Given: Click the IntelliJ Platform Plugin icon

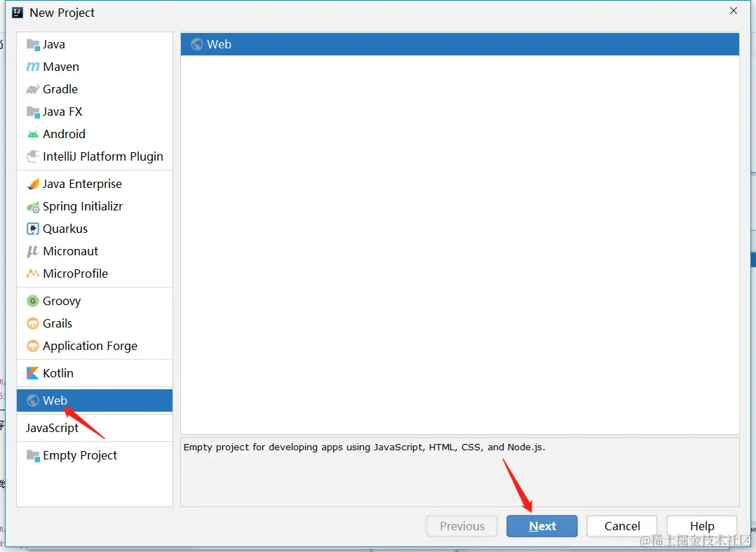Looking at the screenshot, I should point(33,156).
